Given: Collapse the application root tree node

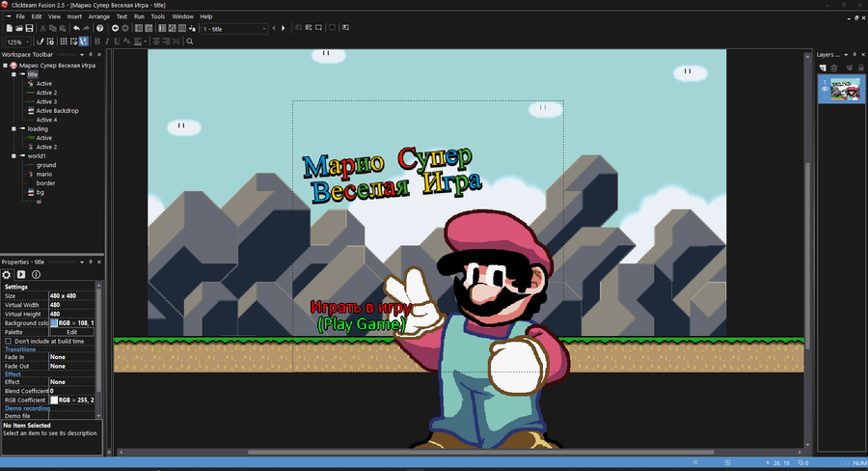Looking at the screenshot, I should (x=5, y=66).
